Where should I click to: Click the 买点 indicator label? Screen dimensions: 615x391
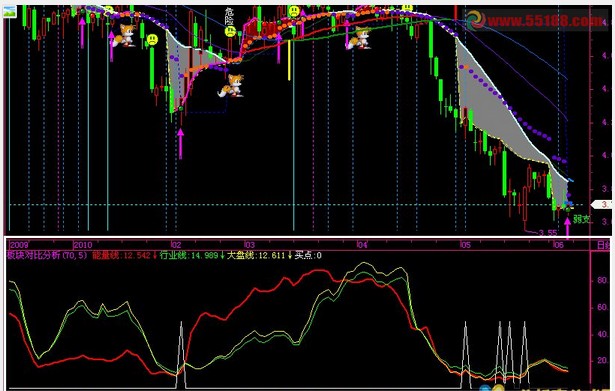pyautogui.click(x=308, y=255)
